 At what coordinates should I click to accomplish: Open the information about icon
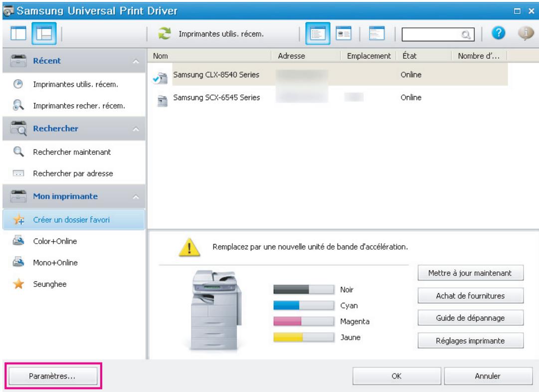526,33
